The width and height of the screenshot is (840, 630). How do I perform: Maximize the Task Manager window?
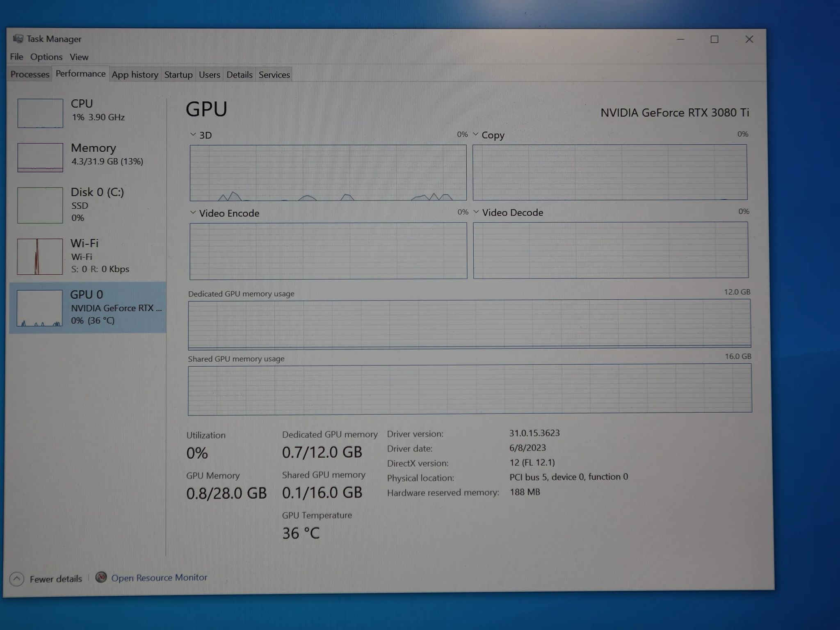pyautogui.click(x=714, y=39)
